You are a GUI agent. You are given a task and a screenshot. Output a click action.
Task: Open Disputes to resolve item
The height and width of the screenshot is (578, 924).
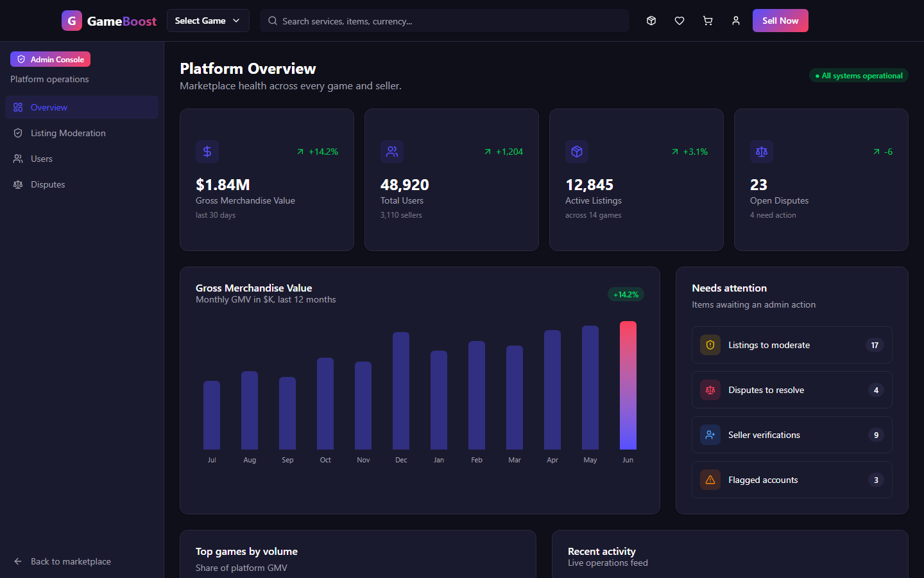coord(792,390)
